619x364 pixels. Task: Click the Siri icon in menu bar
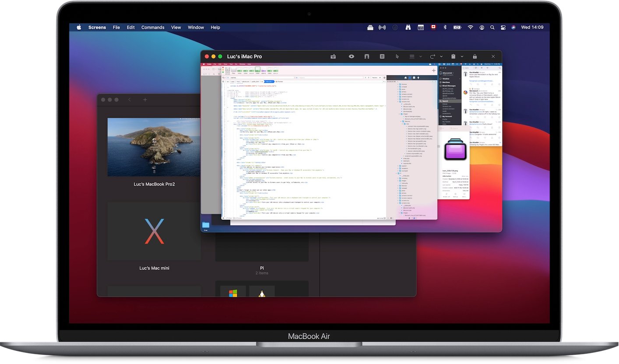point(513,27)
